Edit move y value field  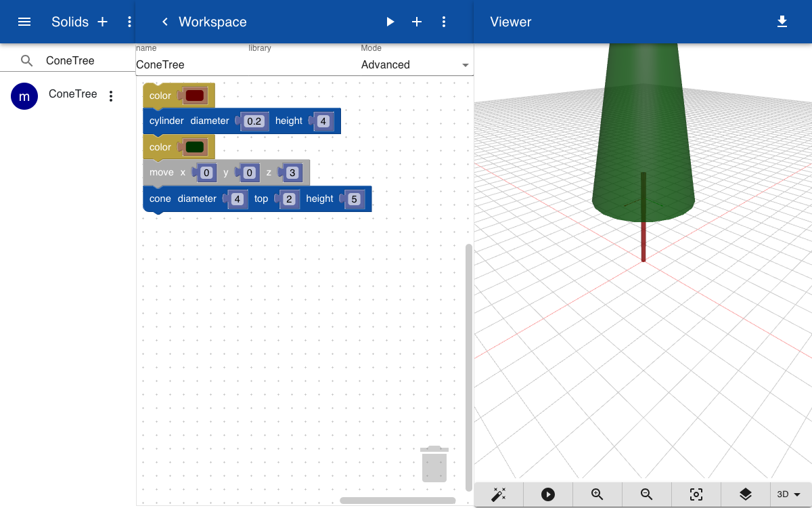(249, 173)
